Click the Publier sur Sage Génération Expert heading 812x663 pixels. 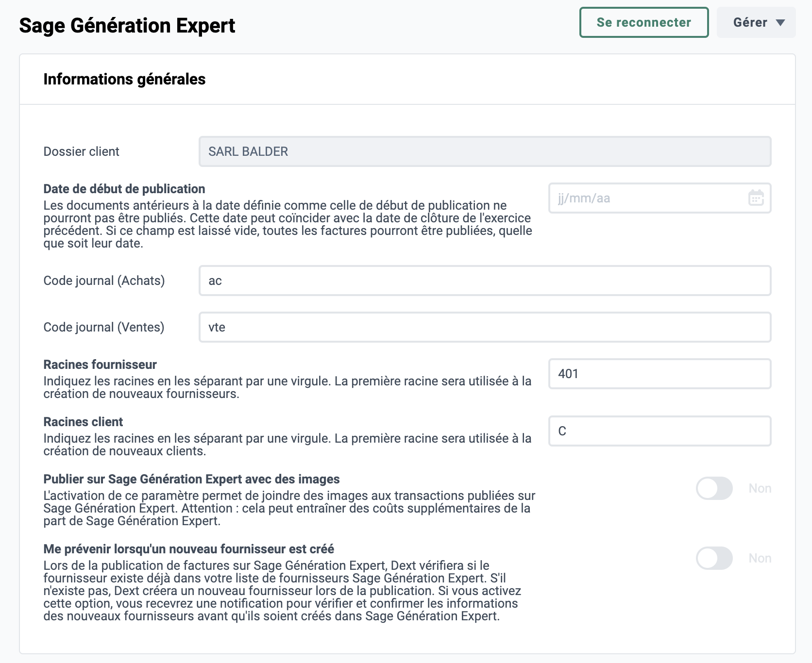pos(191,479)
